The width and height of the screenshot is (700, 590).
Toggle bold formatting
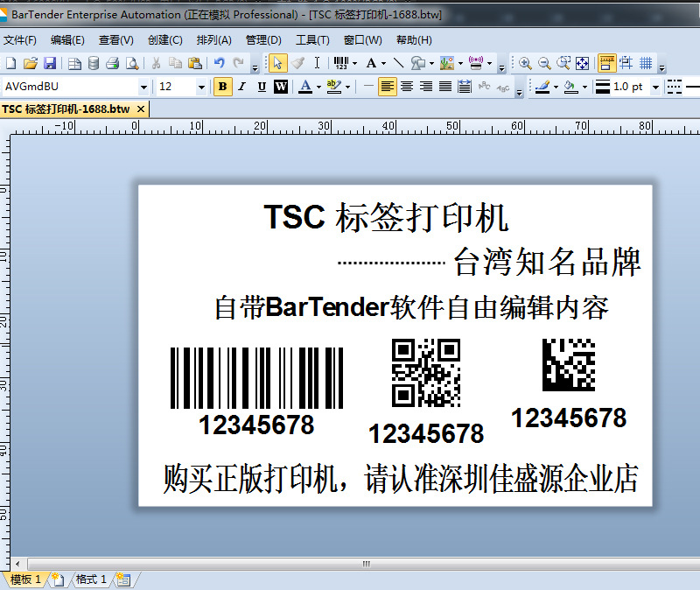tap(223, 87)
